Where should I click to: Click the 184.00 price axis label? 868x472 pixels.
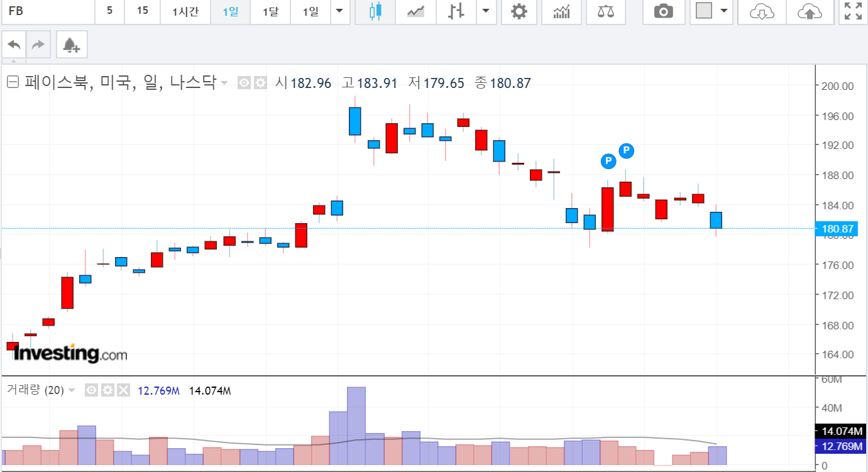coord(838,206)
